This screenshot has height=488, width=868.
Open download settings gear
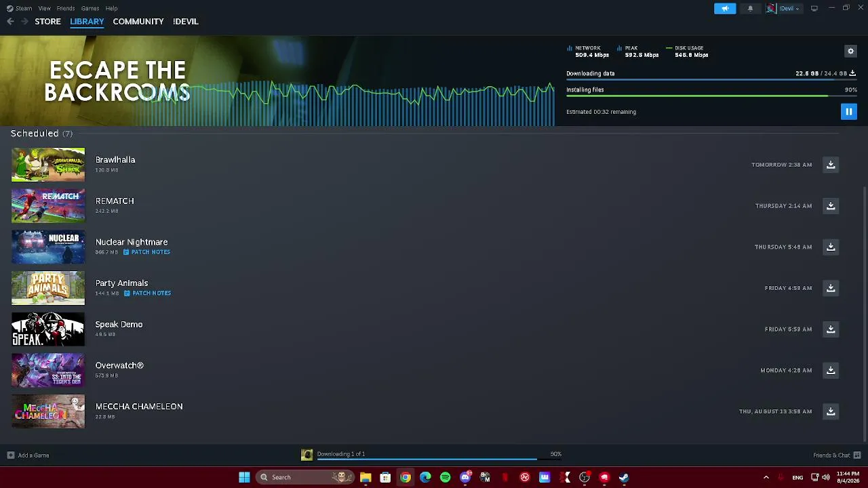click(x=850, y=51)
